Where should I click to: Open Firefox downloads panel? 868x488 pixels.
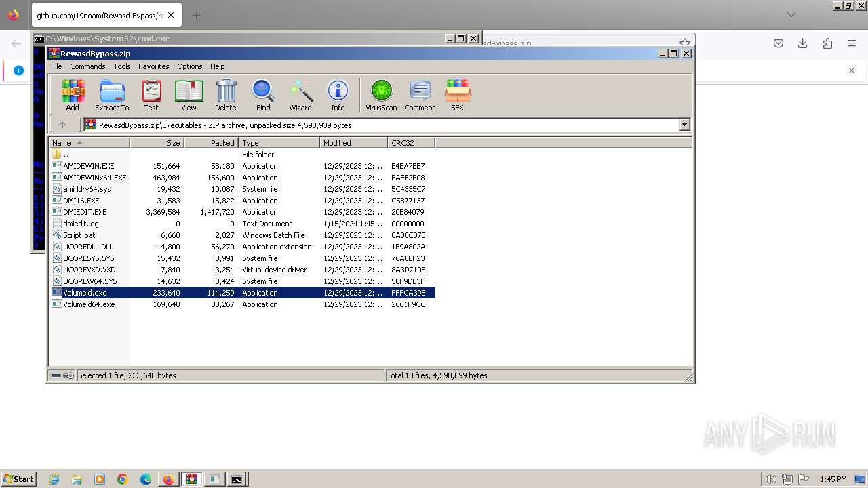[x=803, y=43]
